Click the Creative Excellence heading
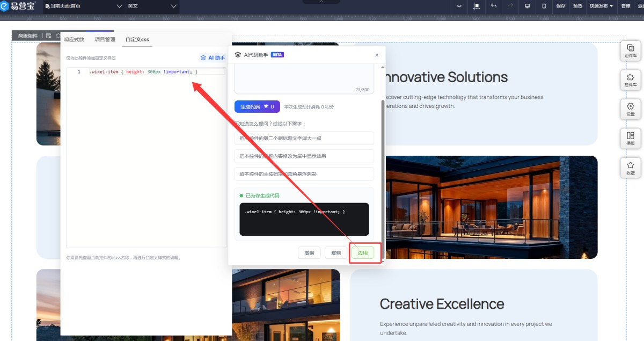 point(442,304)
